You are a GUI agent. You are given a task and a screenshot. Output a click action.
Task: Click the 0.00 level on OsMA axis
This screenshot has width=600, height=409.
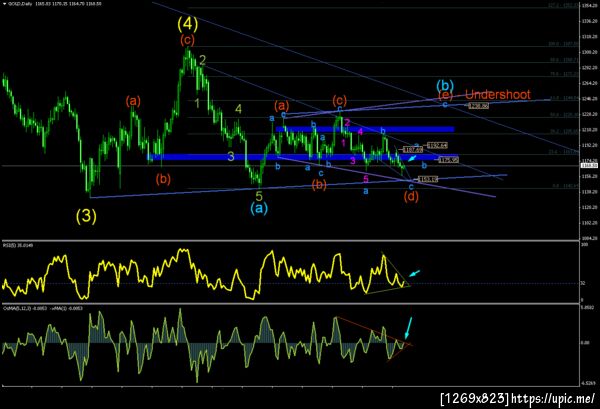[585, 343]
